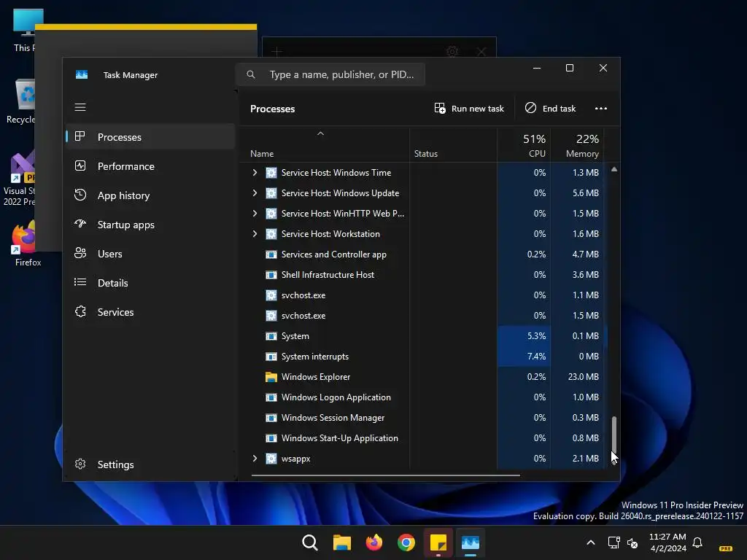This screenshot has height=560, width=747.
Task: Click the Windows Session Manager icon
Action: [271, 418]
